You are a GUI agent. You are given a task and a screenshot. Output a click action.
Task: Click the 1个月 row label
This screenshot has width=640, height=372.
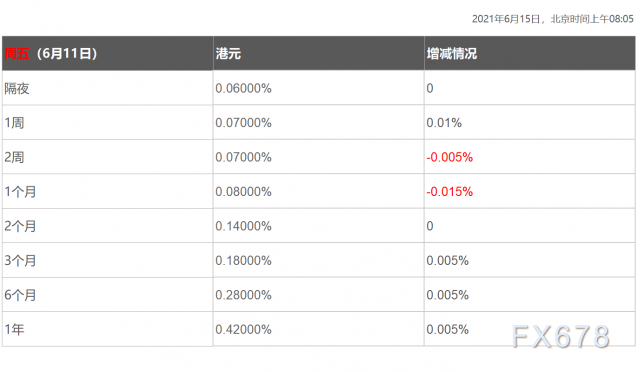20,192
